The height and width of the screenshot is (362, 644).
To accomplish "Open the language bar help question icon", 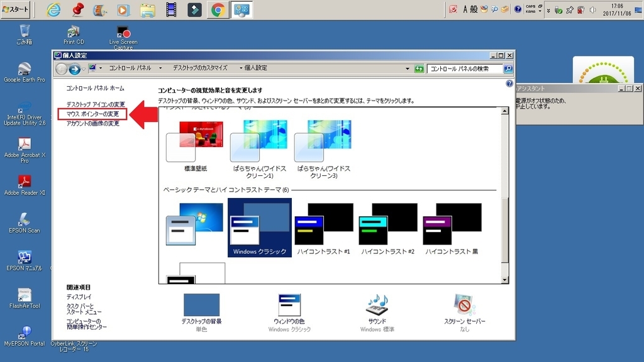I will [x=518, y=9].
